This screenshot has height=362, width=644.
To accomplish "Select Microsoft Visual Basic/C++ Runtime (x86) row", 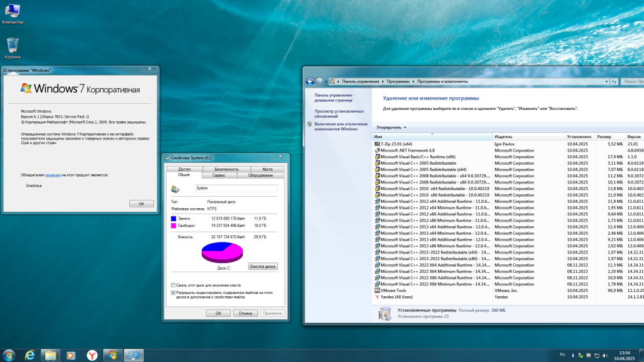I will 508,157.
